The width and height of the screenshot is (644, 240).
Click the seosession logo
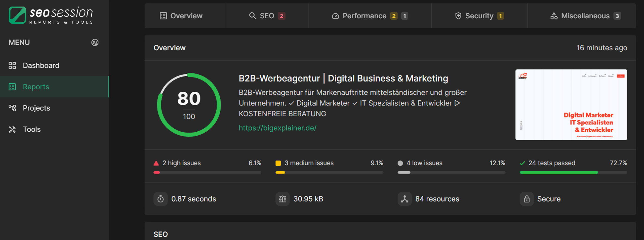click(51, 14)
